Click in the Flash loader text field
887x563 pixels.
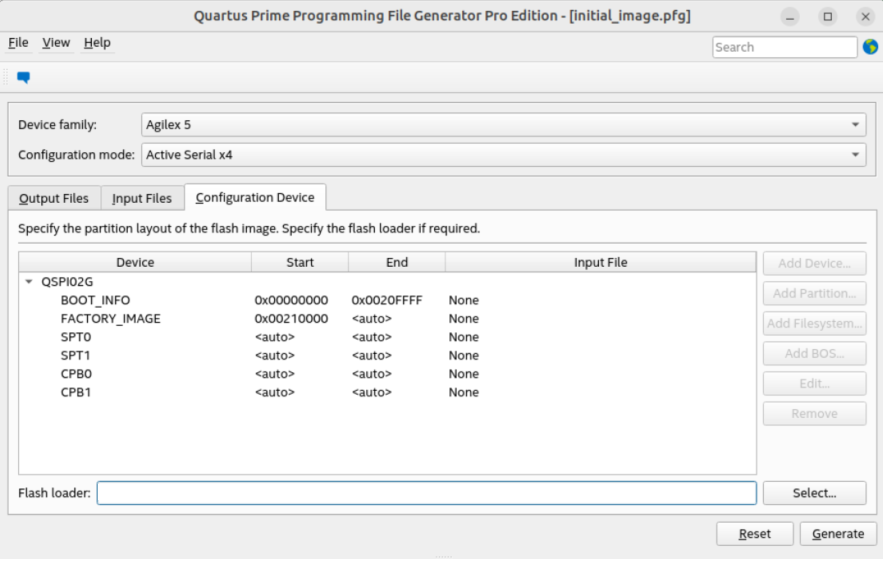coord(426,493)
